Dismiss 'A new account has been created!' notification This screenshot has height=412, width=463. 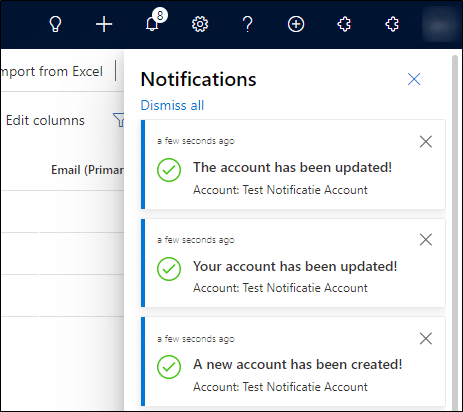[x=426, y=339]
